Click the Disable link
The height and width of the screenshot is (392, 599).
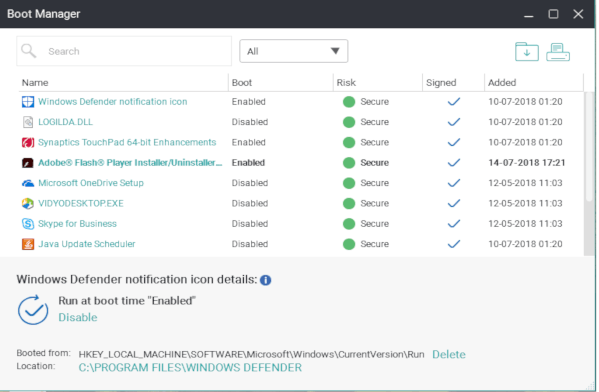pyautogui.click(x=78, y=317)
